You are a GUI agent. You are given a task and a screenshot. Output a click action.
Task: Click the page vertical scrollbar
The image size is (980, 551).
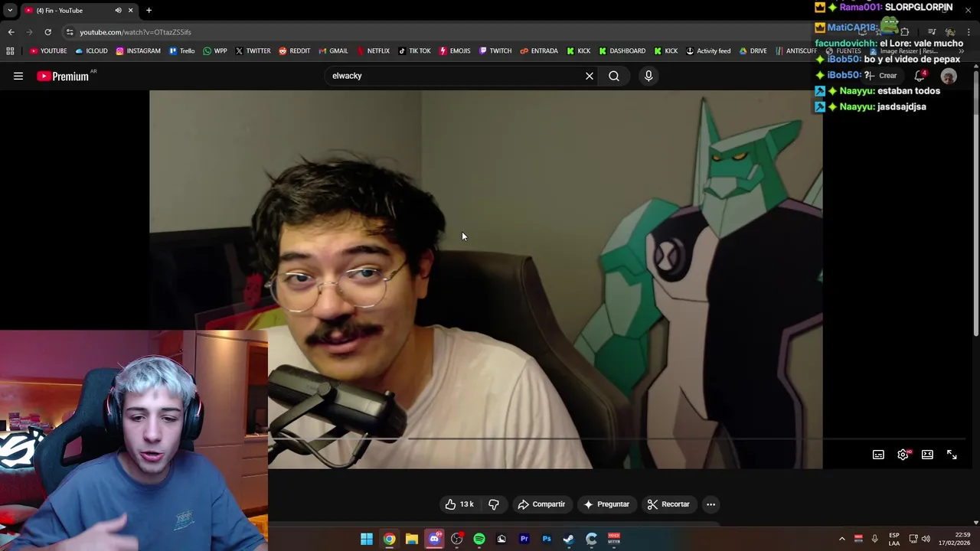click(x=975, y=203)
